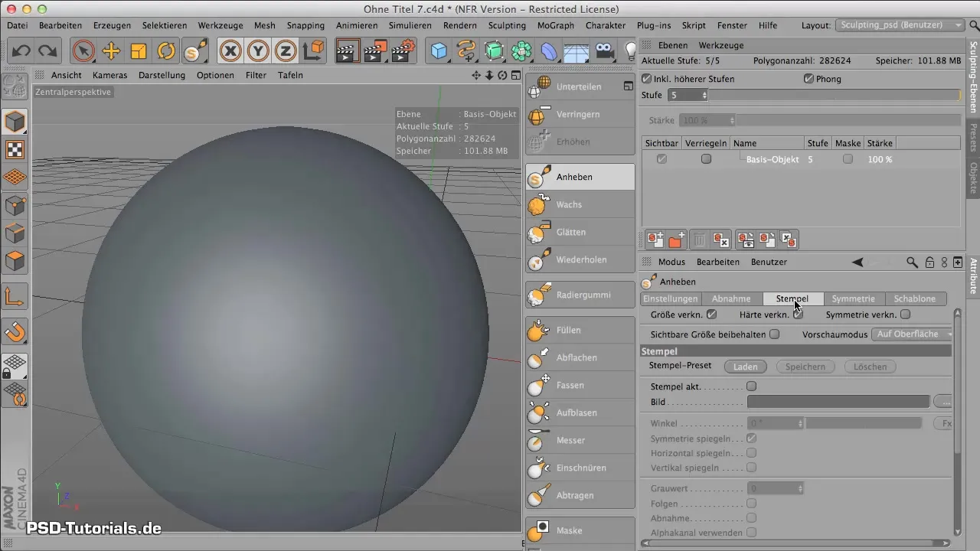
Task: Select the Move tool
Action: pos(111,51)
